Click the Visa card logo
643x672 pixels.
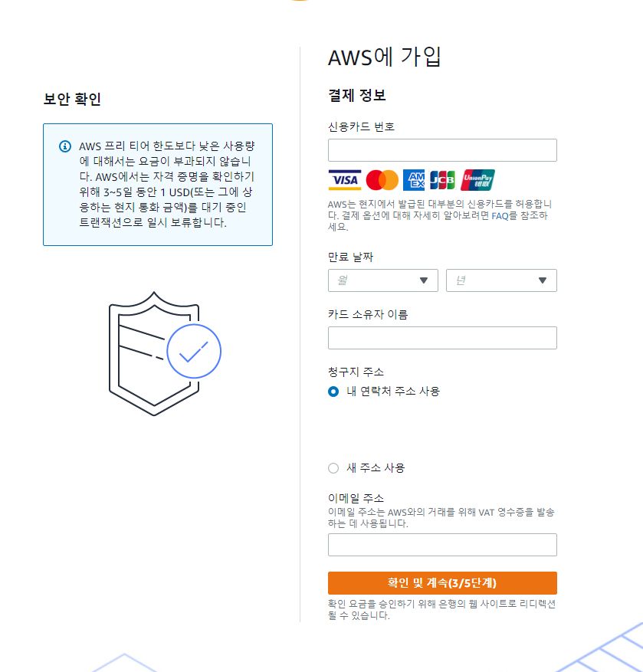[x=345, y=180]
